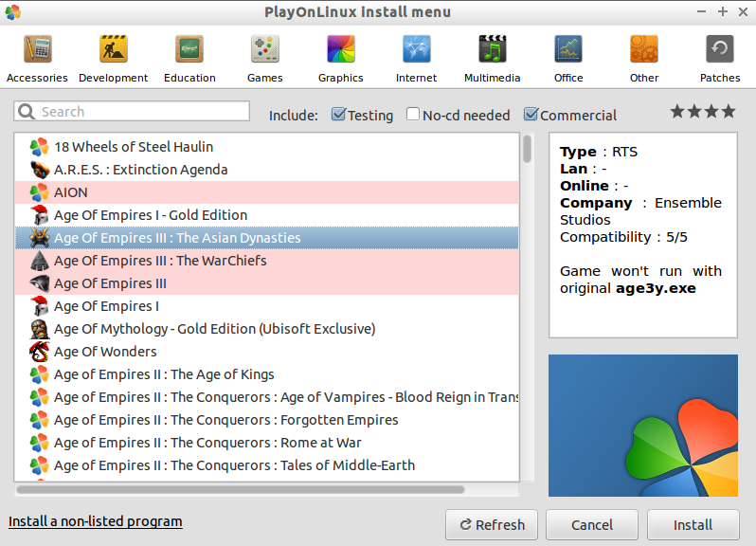Click into the Search field

pos(132,112)
